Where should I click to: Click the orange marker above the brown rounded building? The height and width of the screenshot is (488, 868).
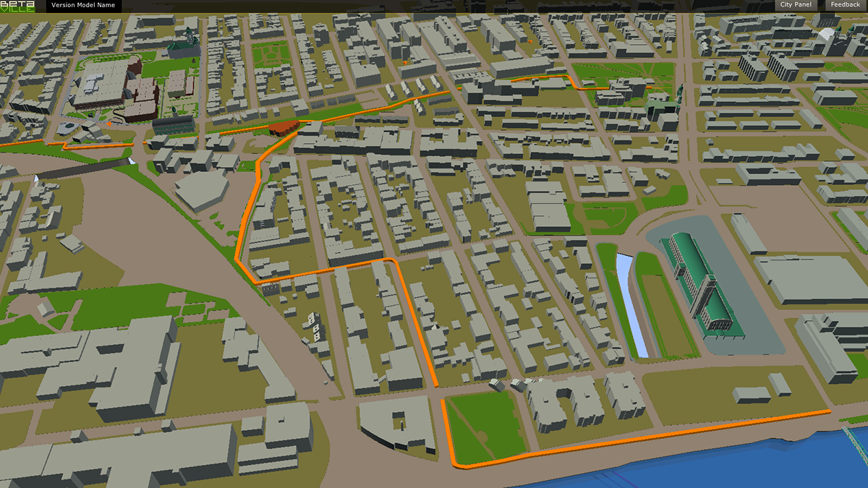point(404,63)
